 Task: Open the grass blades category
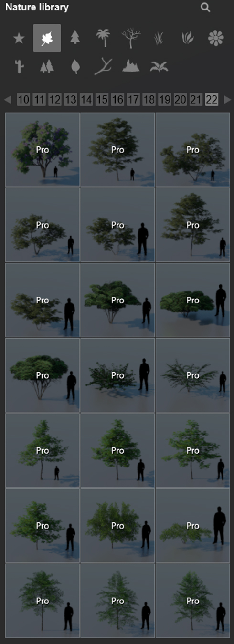(159, 38)
